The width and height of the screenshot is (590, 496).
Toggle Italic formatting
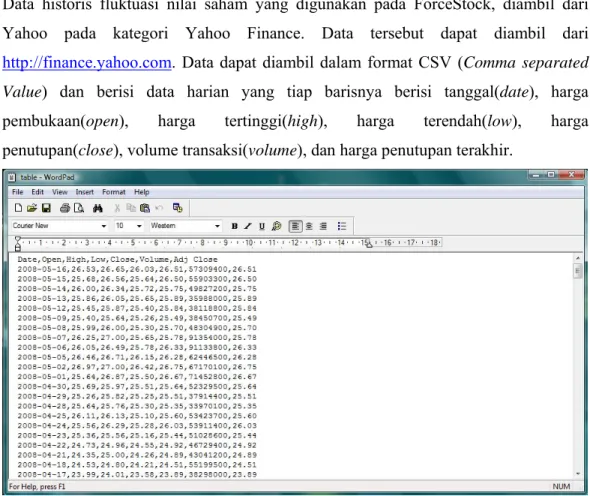tap(248, 226)
